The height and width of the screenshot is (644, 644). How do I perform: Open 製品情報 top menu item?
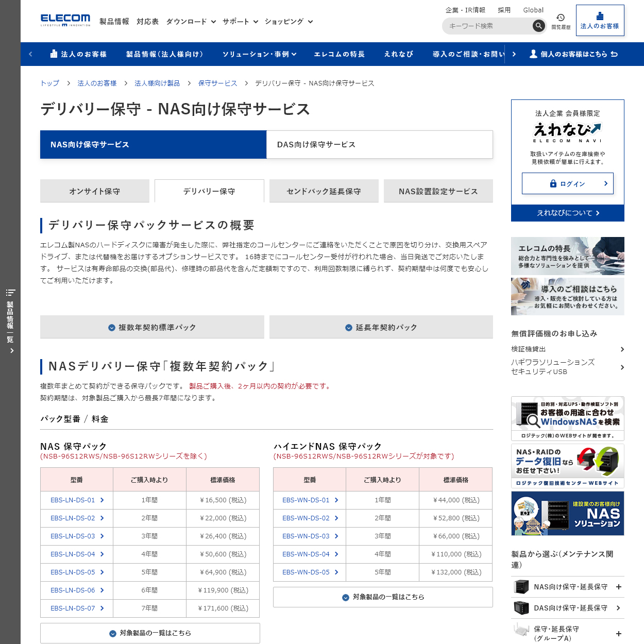[114, 22]
